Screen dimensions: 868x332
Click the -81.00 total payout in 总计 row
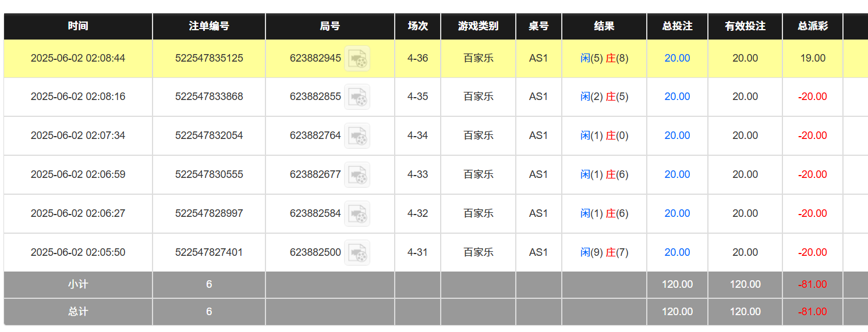[x=813, y=312]
